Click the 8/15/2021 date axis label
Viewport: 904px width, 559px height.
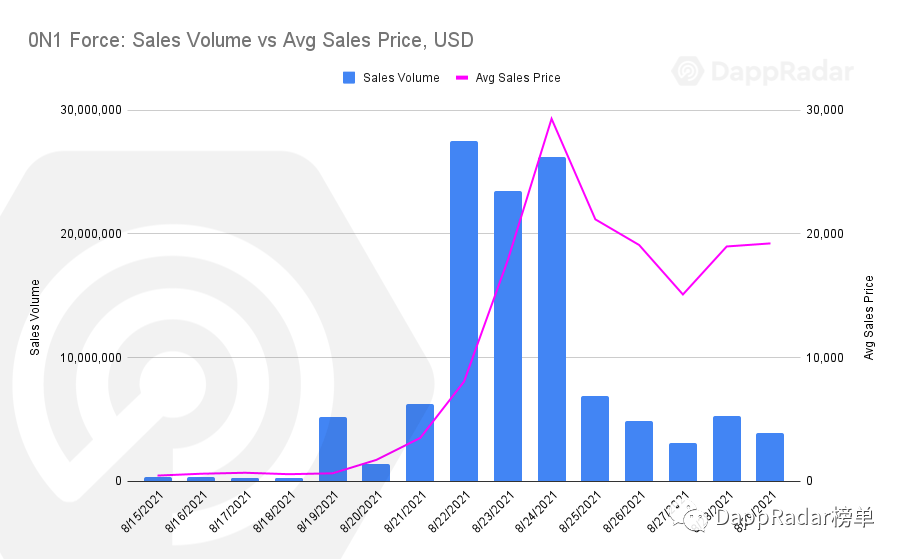pos(145,512)
